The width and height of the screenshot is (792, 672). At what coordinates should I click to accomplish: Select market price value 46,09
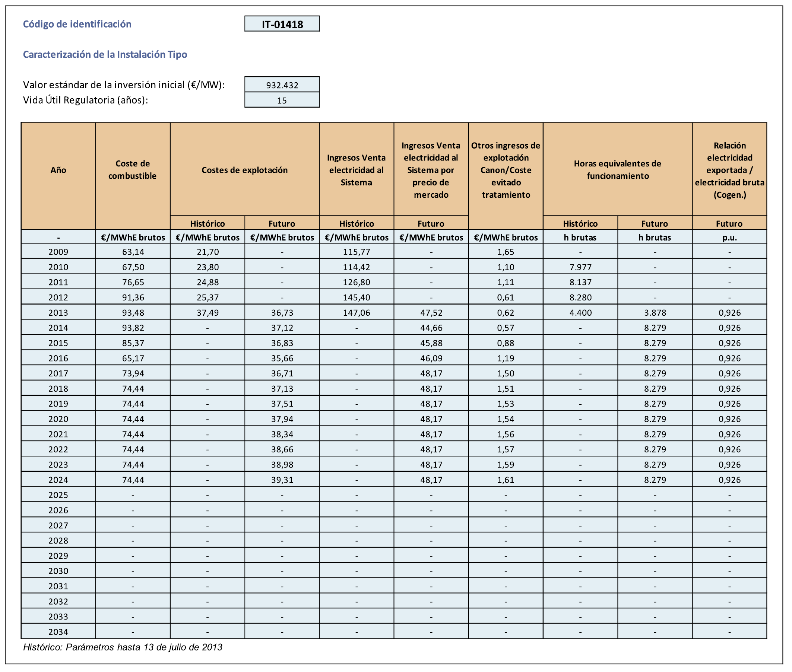pyautogui.click(x=431, y=358)
